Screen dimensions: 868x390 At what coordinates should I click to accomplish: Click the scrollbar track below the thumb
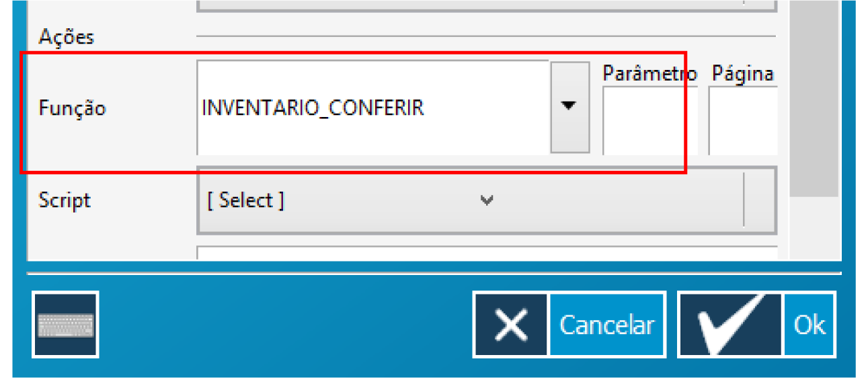(x=814, y=229)
